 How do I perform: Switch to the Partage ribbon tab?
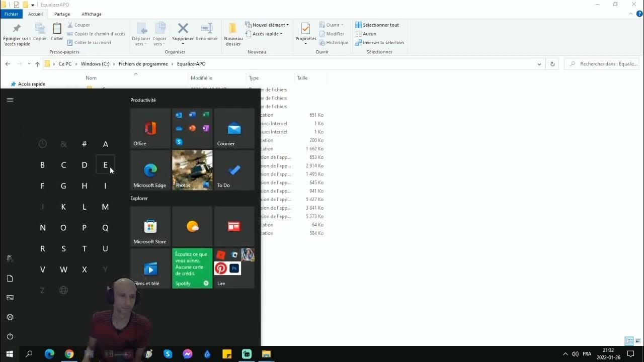tap(62, 14)
